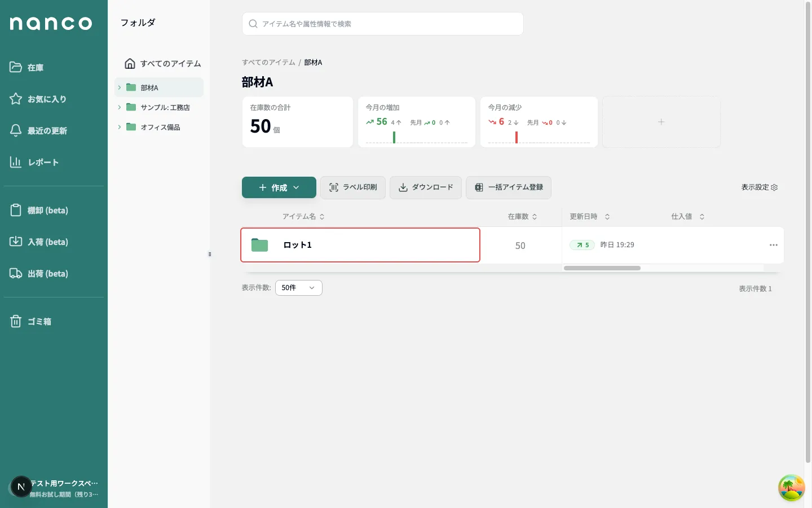Click the search magnifier icon
This screenshot has width=812, height=508.
(x=253, y=24)
